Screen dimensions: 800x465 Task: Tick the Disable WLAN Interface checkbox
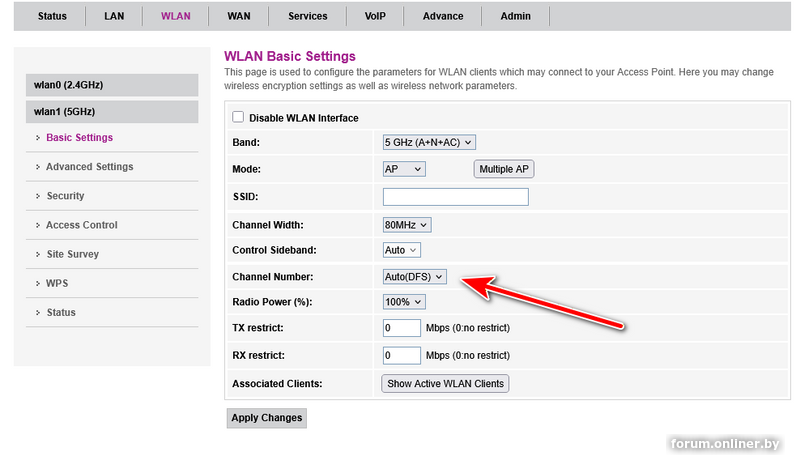point(238,118)
